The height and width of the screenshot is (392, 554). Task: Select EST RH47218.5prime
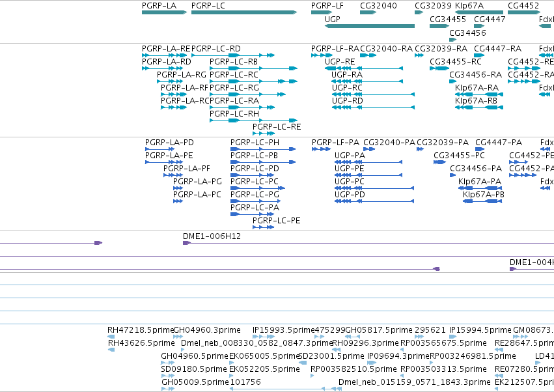pos(141,330)
